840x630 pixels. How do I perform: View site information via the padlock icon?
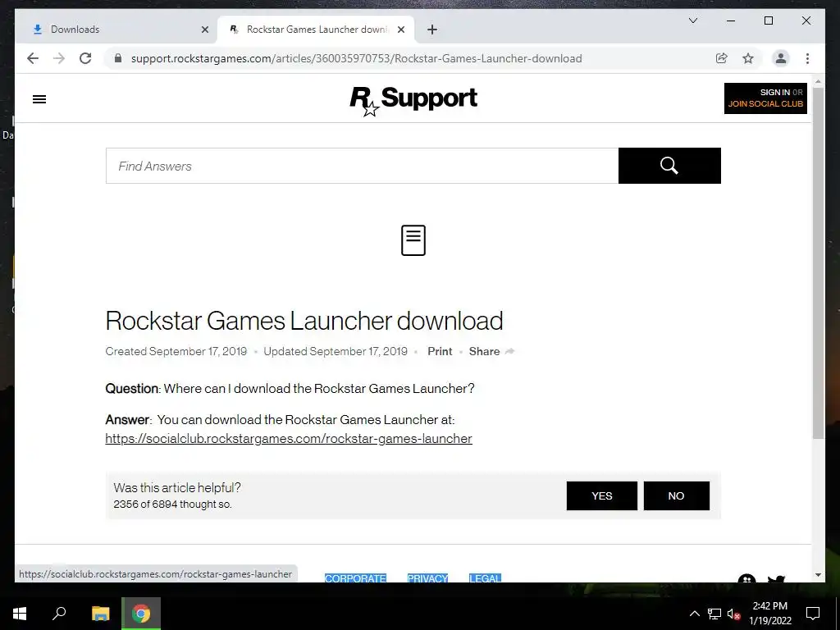coord(118,58)
